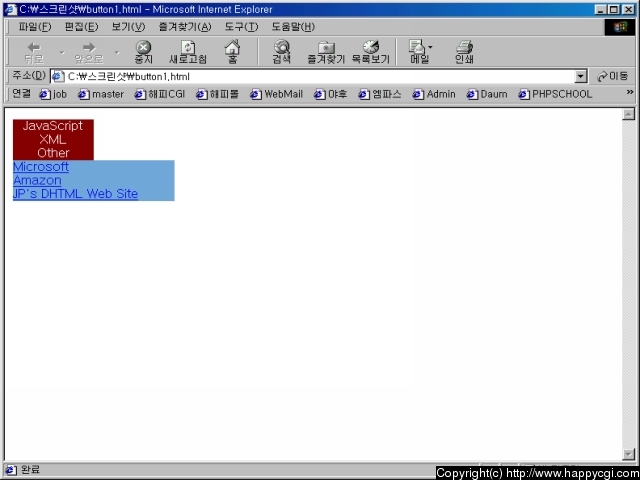Select JavaScript in the red menu
The width and height of the screenshot is (640, 480).
pyautogui.click(x=53, y=126)
